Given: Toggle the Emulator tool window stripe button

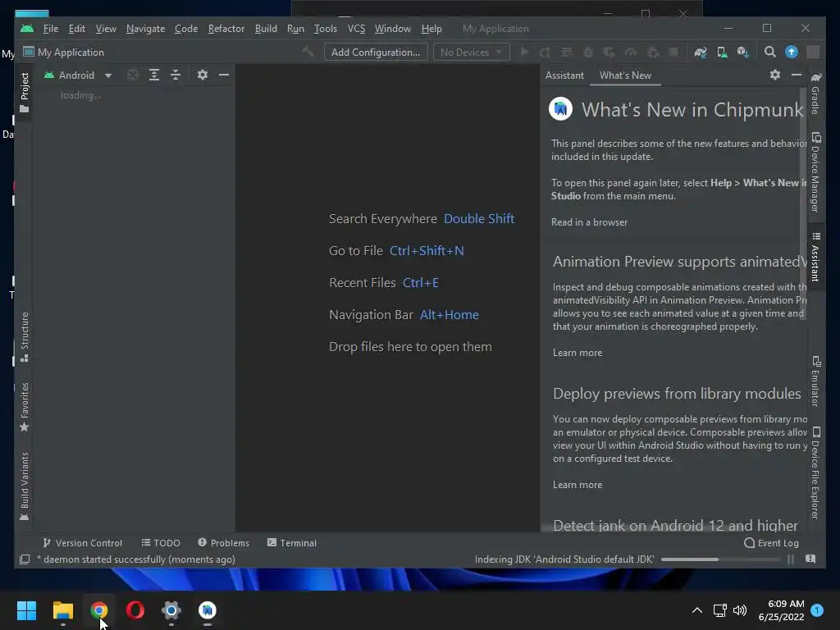Looking at the screenshot, I should 815,381.
